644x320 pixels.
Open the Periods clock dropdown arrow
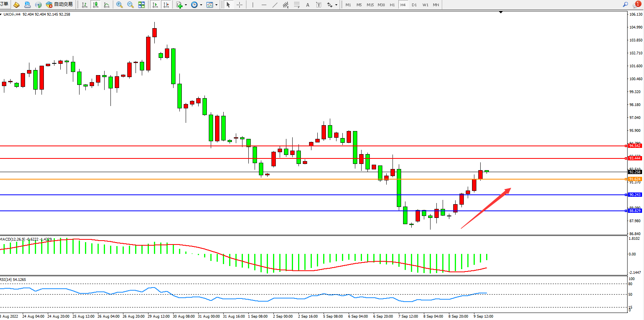tap(201, 5)
